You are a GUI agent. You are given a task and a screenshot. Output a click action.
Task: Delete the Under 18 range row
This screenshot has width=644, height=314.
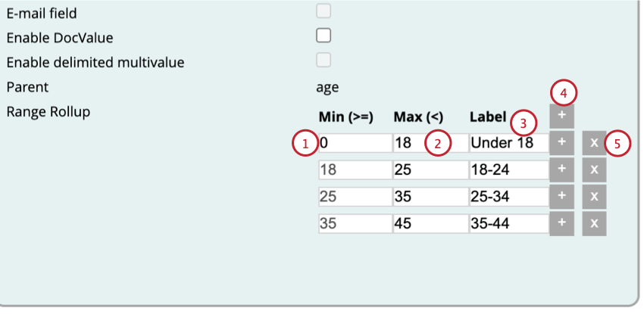click(x=594, y=143)
